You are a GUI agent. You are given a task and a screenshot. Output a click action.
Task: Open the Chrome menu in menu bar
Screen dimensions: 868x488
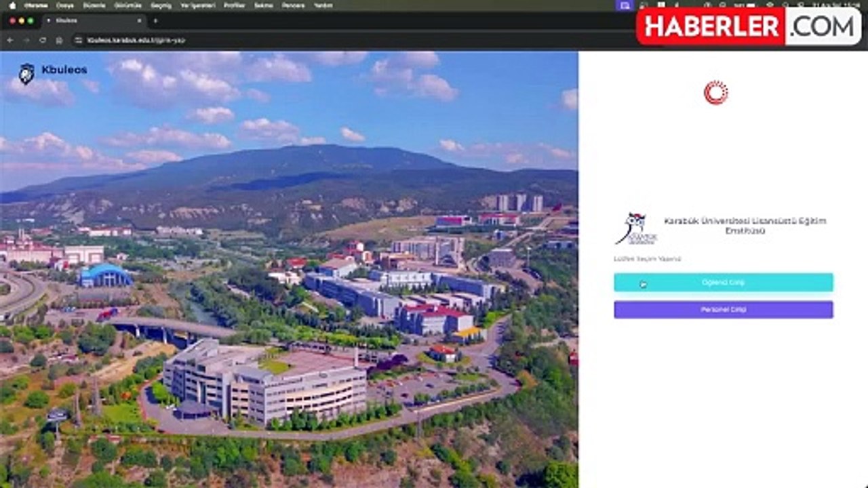click(36, 5)
